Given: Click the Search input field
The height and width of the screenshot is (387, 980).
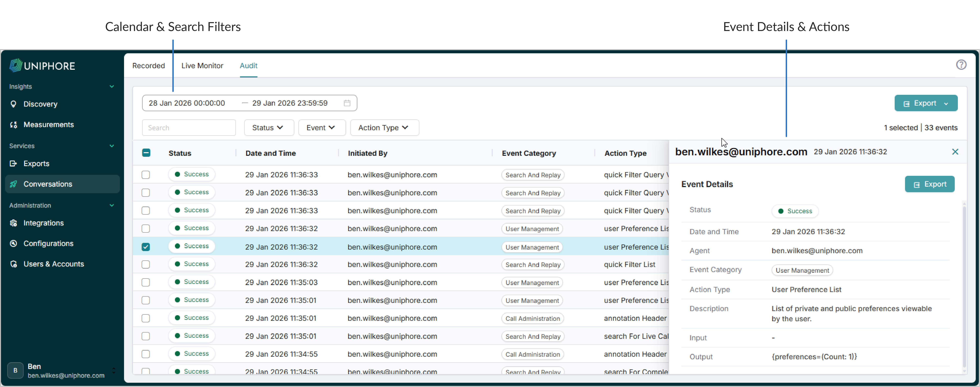Looking at the screenshot, I should (189, 128).
